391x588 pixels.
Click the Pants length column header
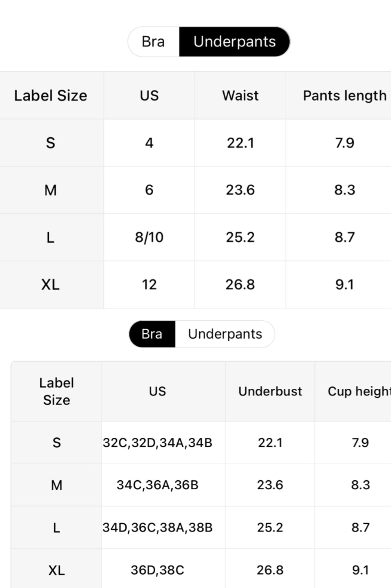pos(344,96)
